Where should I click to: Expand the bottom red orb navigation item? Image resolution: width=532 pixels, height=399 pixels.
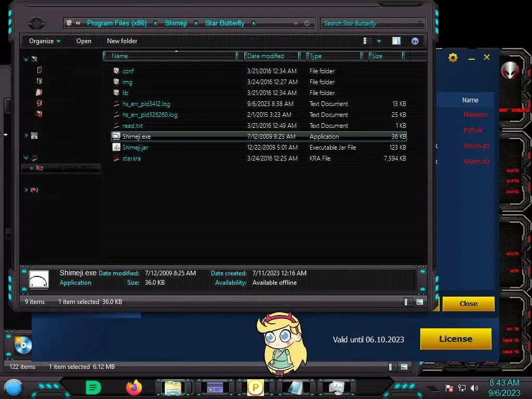tap(26, 190)
